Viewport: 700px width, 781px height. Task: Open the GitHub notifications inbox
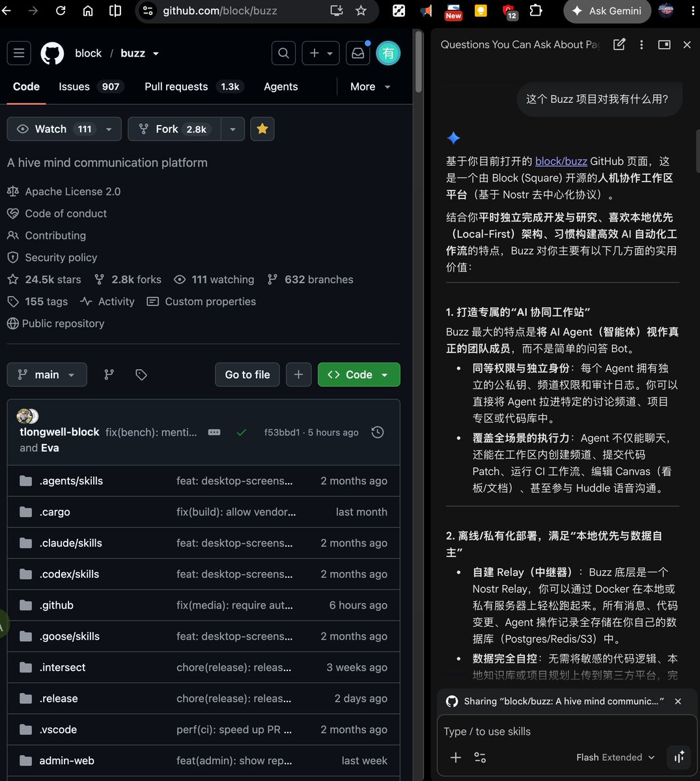pos(358,53)
